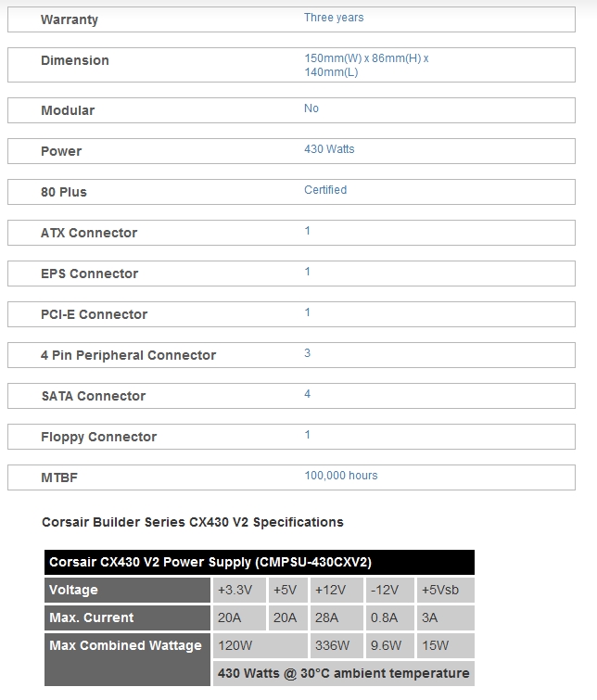This screenshot has width=597, height=700.
Task: Select the '150mm(W) x 86mm(H) x 140mm(L)' value
Action: 366,65
